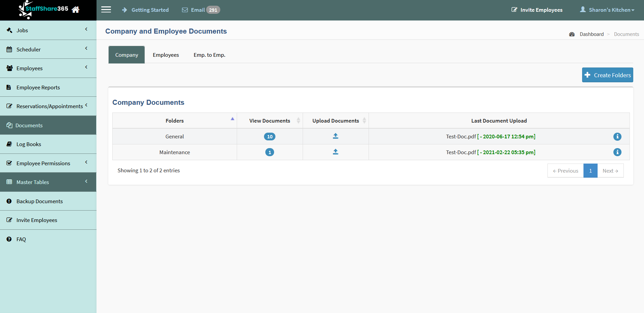Switch to the Employees documents tab
Screen dimensions: 644x313
(x=165, y=55)
